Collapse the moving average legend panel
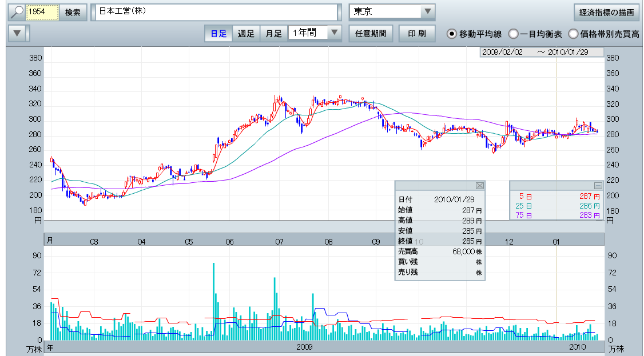Image resolution: width=644 pixels, height=356 pixels. 598,186
